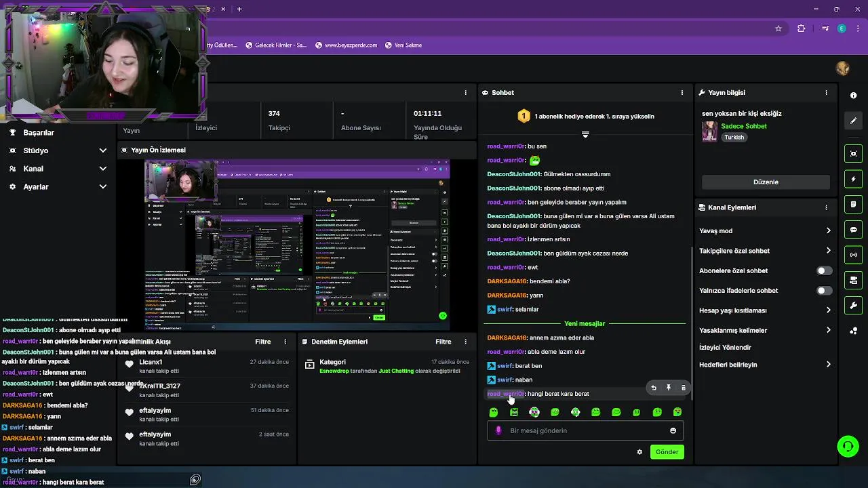Click the pencil edit icon in right sidebar
This screenshot has width=868, height=488.
(854, 121)
